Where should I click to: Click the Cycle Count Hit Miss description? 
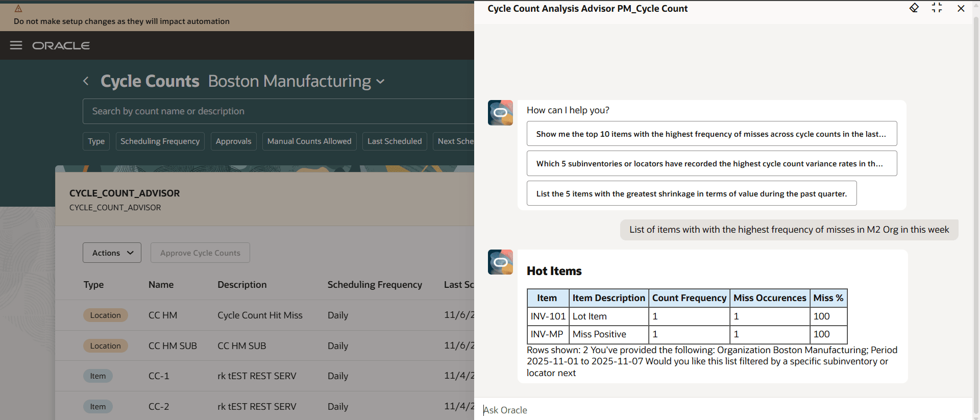coord(260,315)
